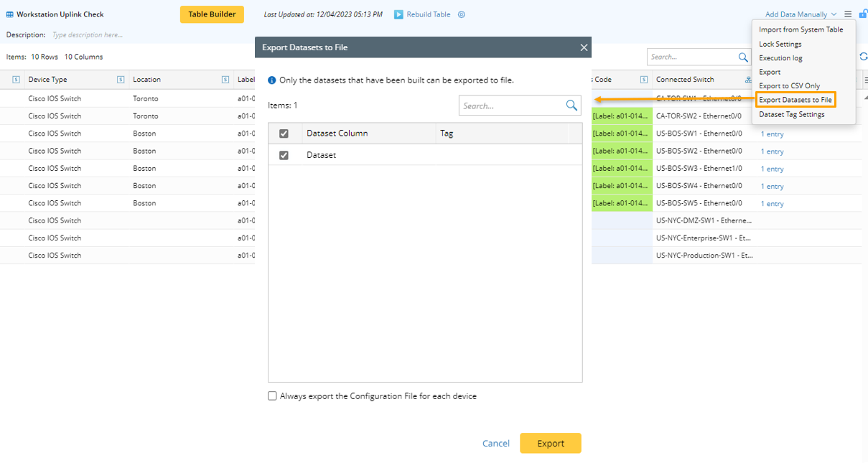
Task: Click the table refresh icon
Action: point(864,57)
